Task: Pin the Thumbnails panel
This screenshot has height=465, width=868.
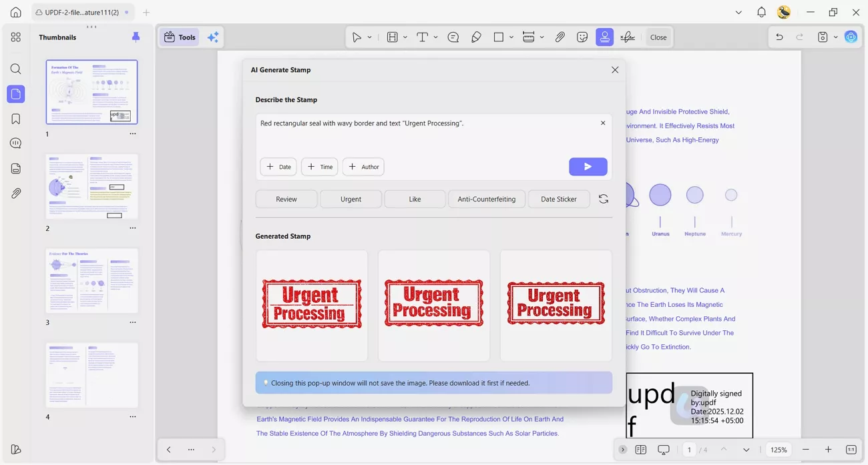Action: pyautogui.click(x=136, y=37)
